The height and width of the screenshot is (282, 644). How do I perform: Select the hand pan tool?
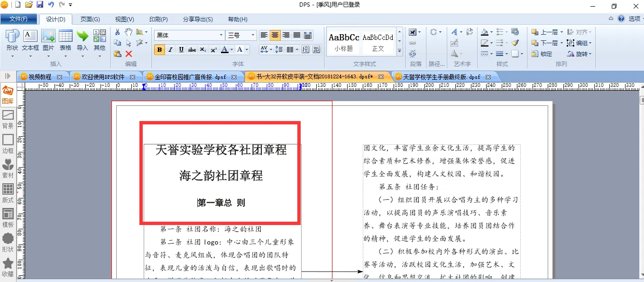click(129, 32)
